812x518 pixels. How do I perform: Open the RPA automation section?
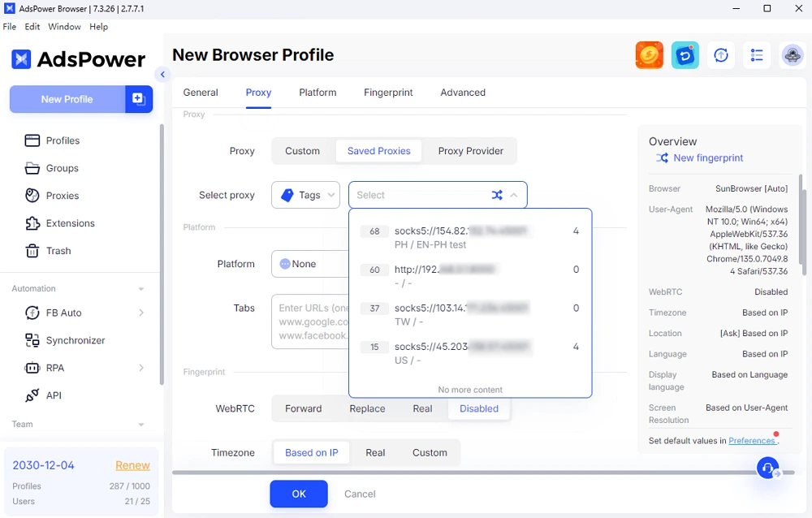coord(45,368)
